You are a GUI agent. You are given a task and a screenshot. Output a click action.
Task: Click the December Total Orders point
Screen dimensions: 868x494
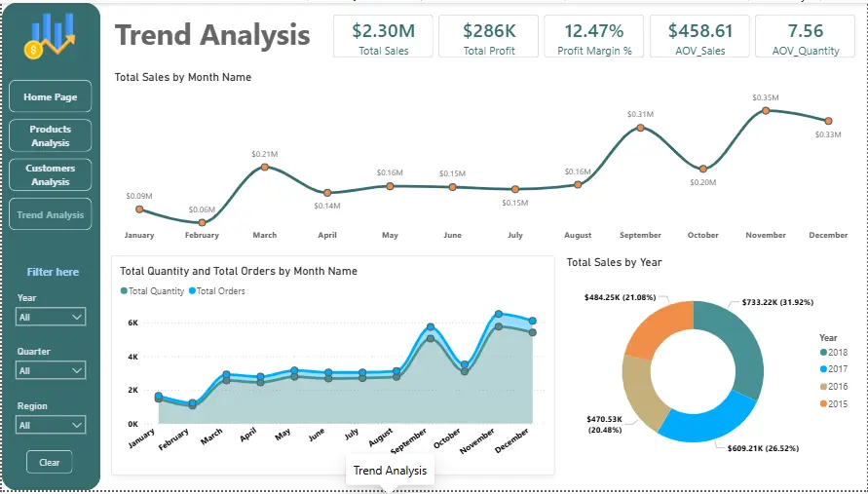pyautogui.click(x=533, y=321)
